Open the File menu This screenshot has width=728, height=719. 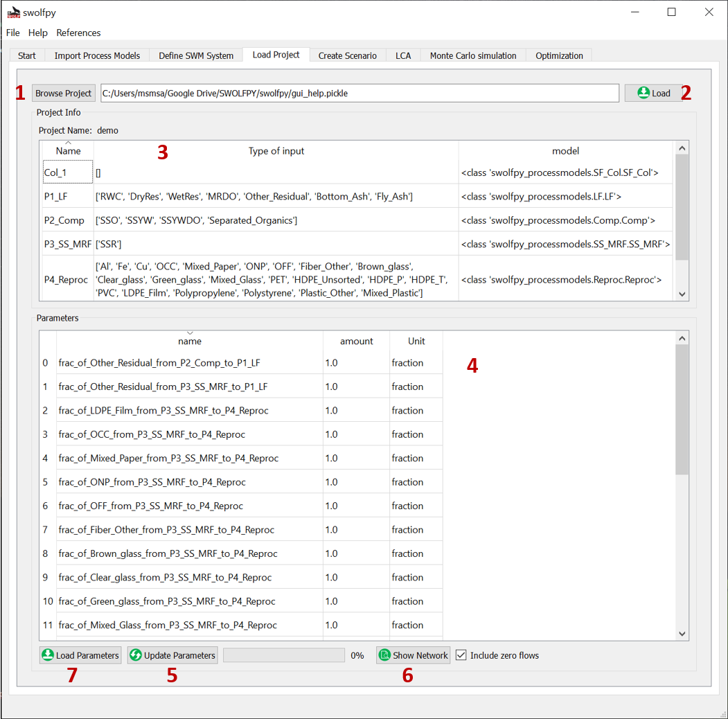pyautogui.click(x=13, y=33)
